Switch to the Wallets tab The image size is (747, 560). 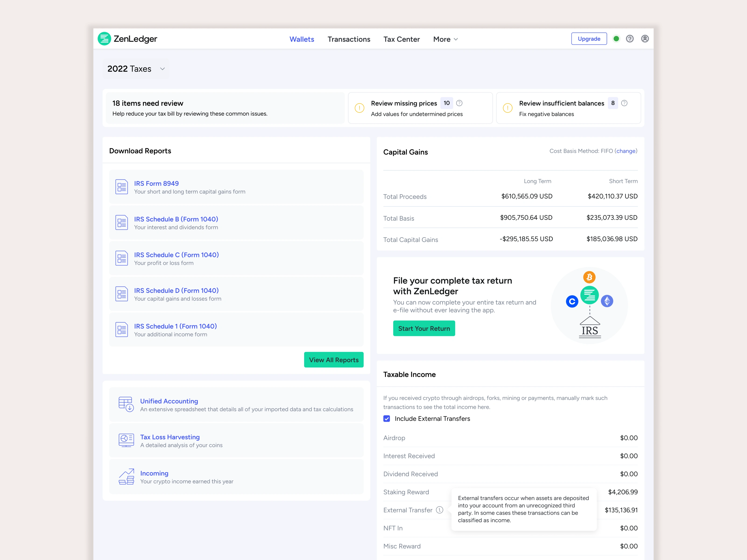click(302, 39)
